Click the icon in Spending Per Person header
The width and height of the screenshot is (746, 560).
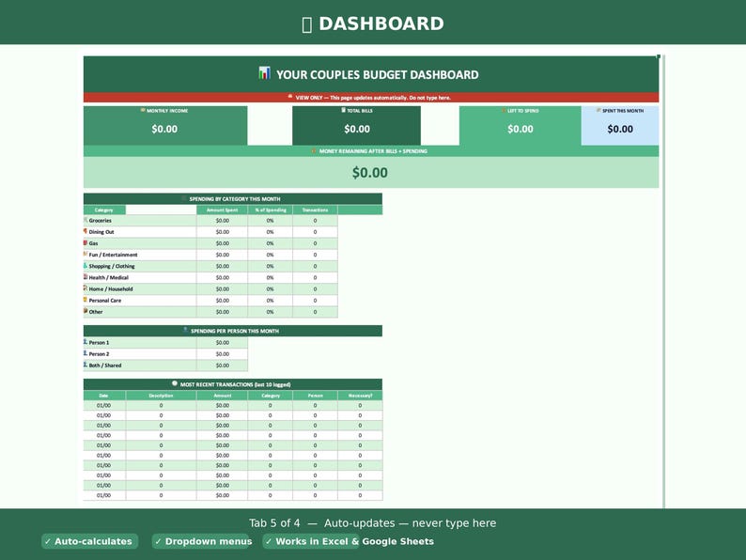tap(185, 330)
